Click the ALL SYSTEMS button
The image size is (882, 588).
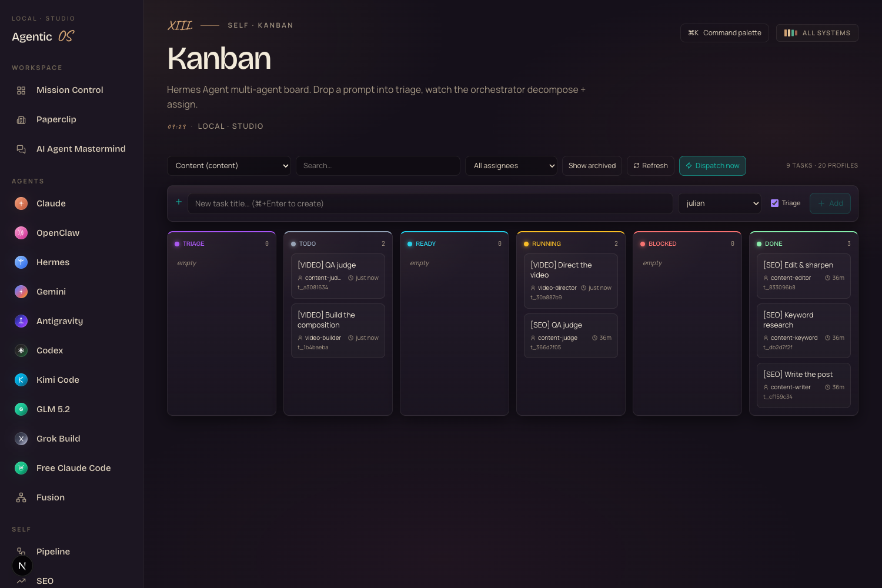click(817, 33)
